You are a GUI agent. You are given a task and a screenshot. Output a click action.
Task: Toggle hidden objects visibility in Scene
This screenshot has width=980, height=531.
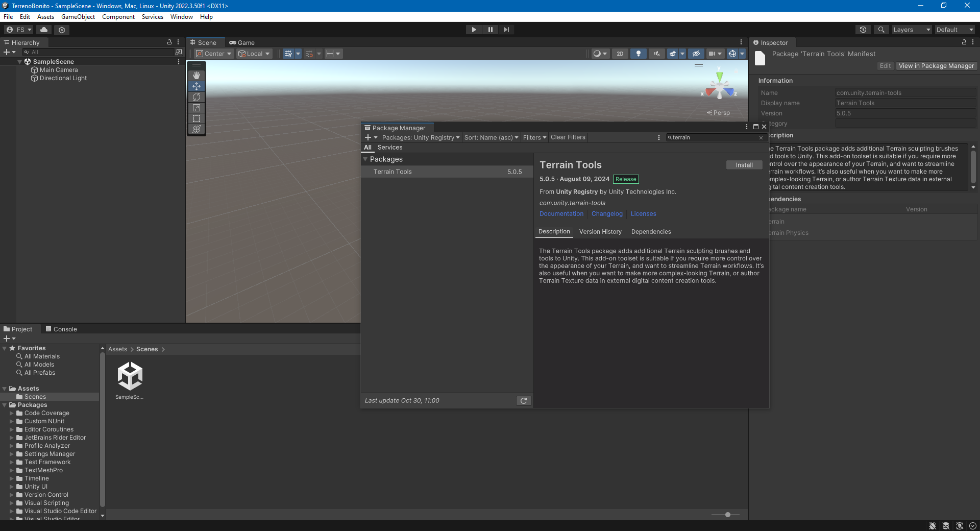click(x=696, y=54)
